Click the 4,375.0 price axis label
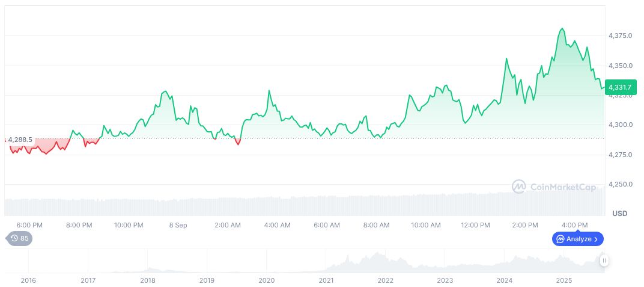This screenshot has height=287, width=644. click(620, 36)
